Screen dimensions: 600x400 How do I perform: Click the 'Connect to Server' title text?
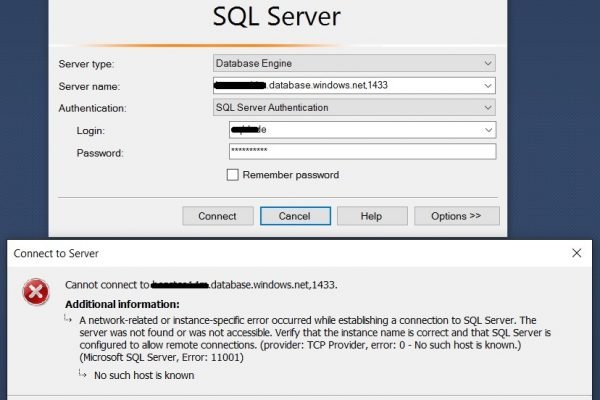[56, 253]
